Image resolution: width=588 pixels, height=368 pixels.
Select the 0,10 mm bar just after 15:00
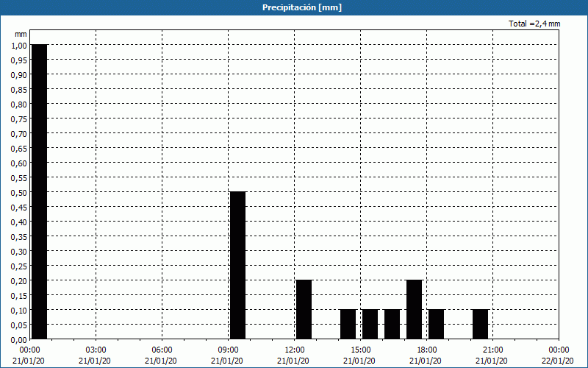tap(370, 325)
